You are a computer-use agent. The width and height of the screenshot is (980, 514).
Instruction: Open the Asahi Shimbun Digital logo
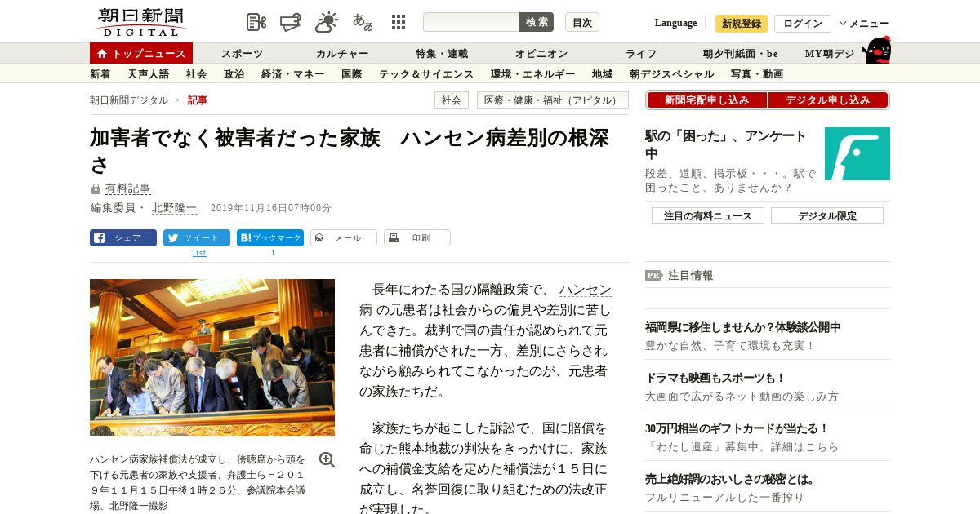[141, 22]
